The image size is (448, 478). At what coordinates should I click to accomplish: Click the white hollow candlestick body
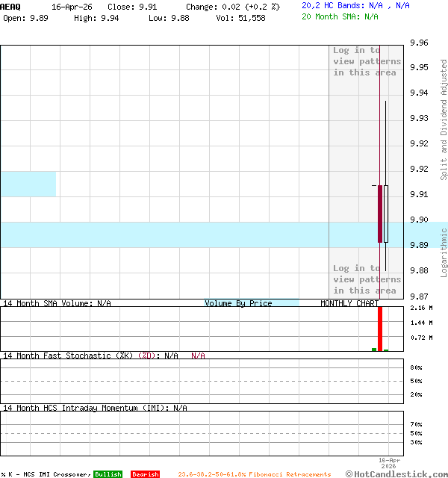[x=386, y=214]
